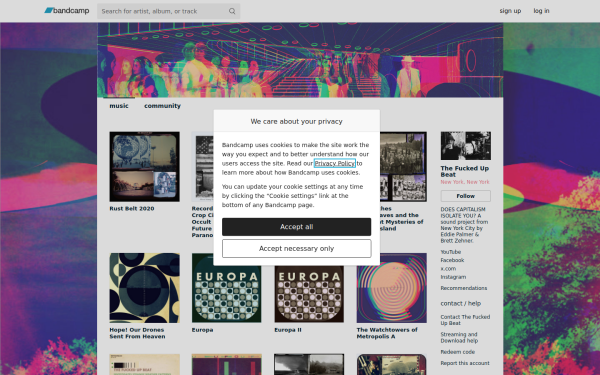Viewport: 600px width, 375px height.
Task: Open the Facebook link in the sidebar
Action: tap(452, 260)
